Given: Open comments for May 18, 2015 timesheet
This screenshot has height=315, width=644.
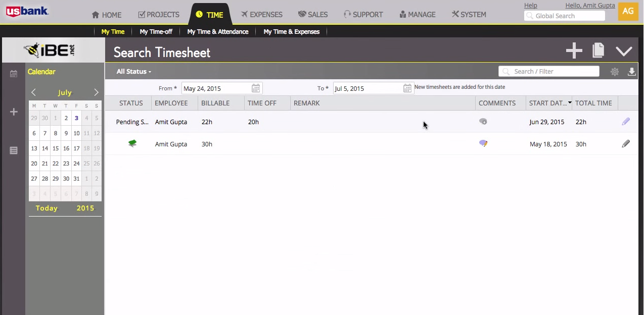Looking at the screenshot, I should tap(483, 144).
